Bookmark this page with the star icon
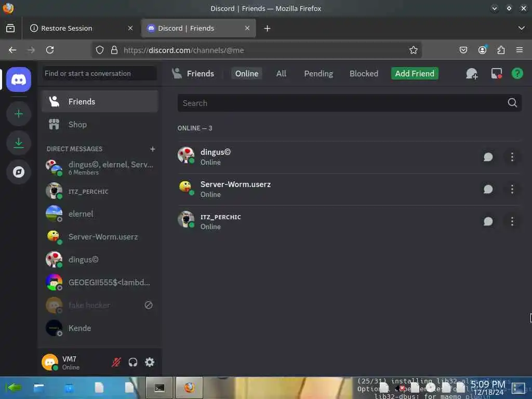The image size is (532, 399). point(413,50)
